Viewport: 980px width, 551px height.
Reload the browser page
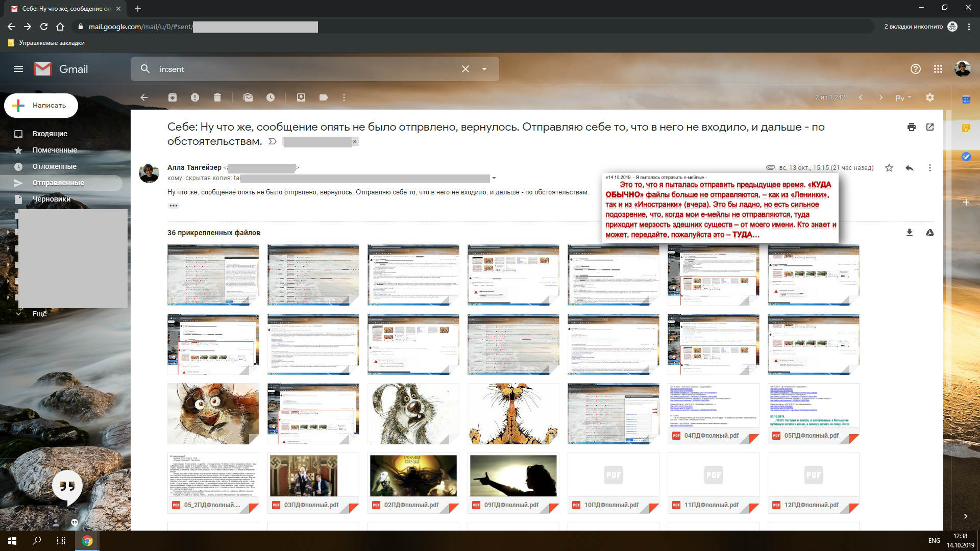point(44,27)
